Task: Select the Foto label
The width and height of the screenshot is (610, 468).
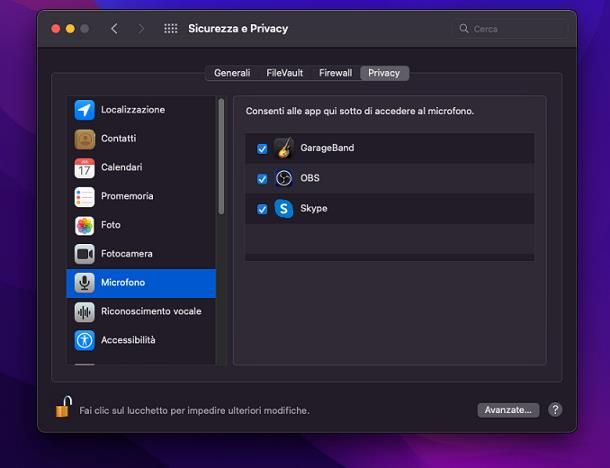Action: click(111, 225)
